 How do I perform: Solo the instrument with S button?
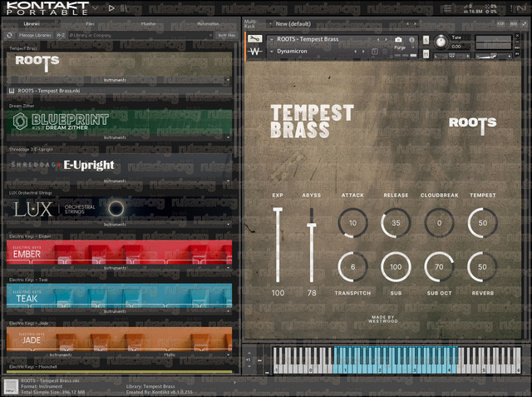click(426, 40)
